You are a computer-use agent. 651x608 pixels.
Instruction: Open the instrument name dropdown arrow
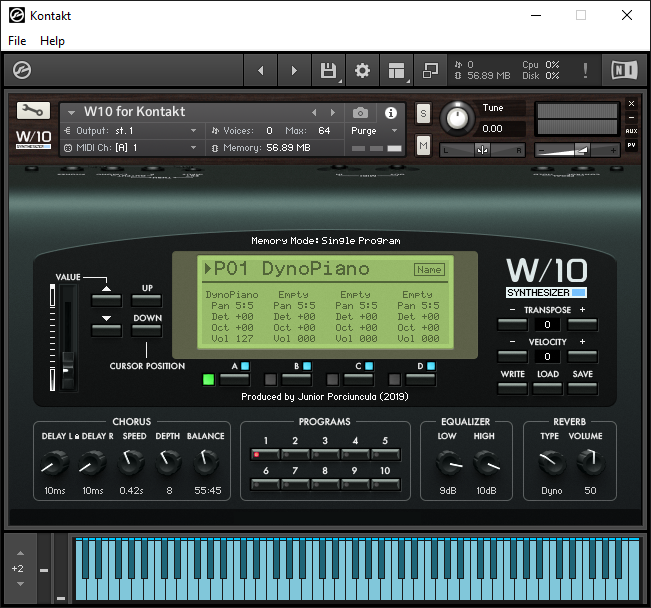pyautogui.click(x=71, y=113)
